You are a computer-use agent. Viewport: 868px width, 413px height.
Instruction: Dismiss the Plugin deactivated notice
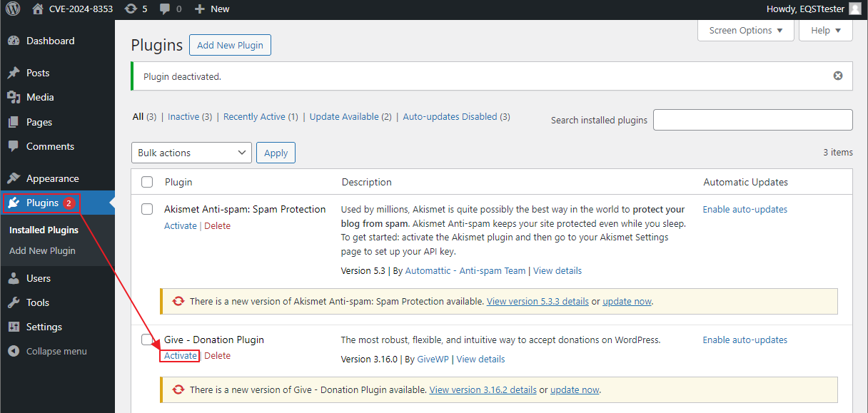click(x=838, y=76)
